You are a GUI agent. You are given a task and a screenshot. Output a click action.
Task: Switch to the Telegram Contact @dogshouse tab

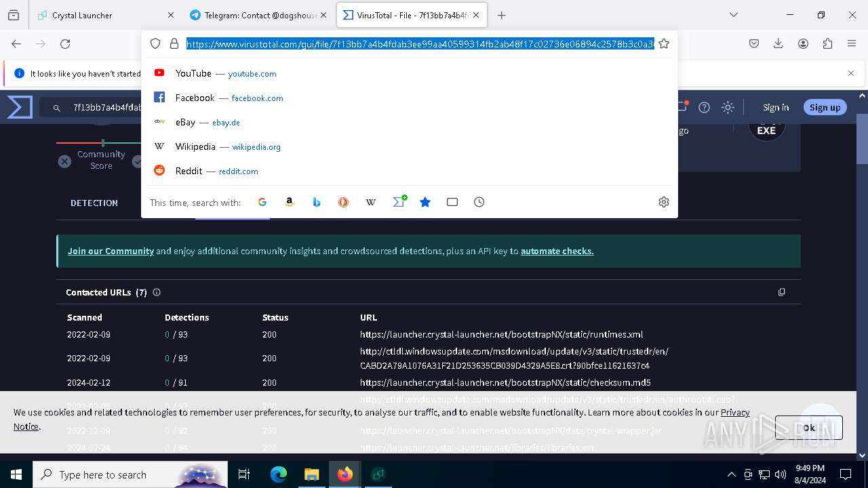click(x=258, y=15)
